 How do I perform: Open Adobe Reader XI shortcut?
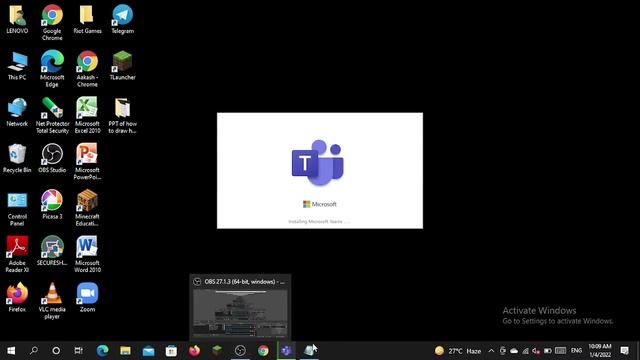(x=17, y=255)
